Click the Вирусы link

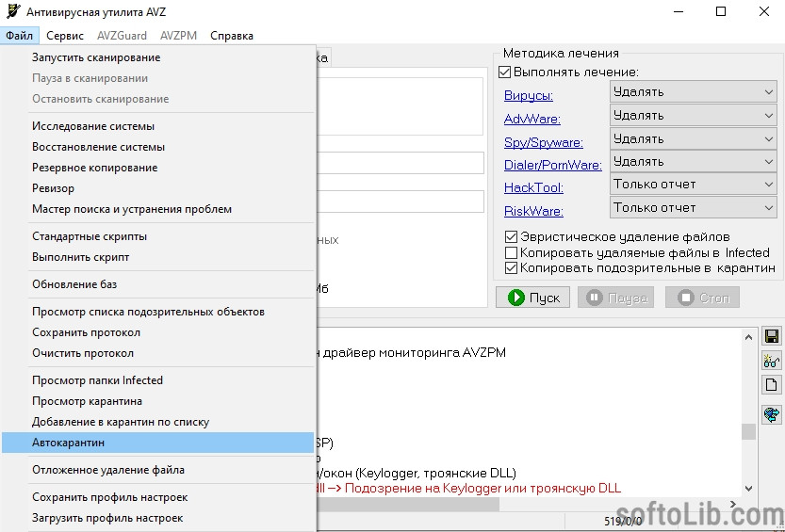(x=528, y=95)
